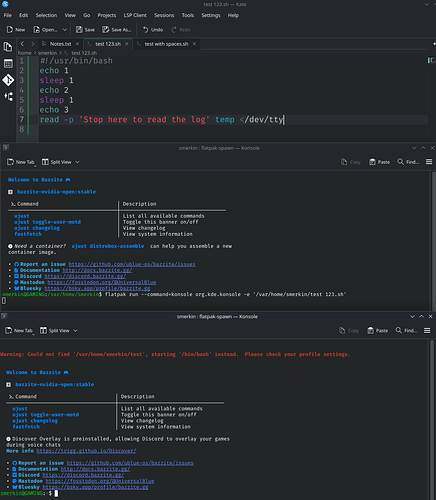This screenshot has height=500, width=436.
Task: Expand Split View dropdown arrow in upper Konsole
Action: (x=77, y=162)
